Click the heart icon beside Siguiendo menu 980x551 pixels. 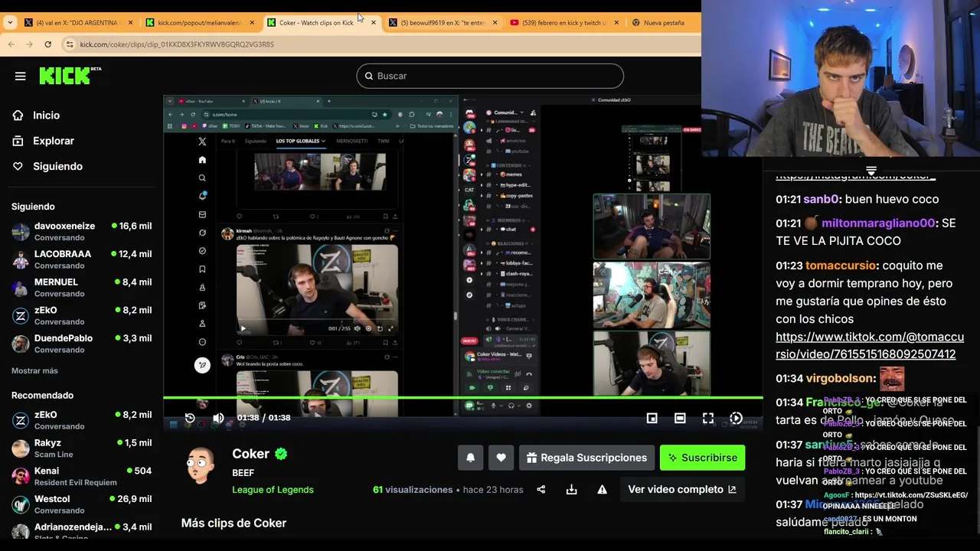pos(18,166)
